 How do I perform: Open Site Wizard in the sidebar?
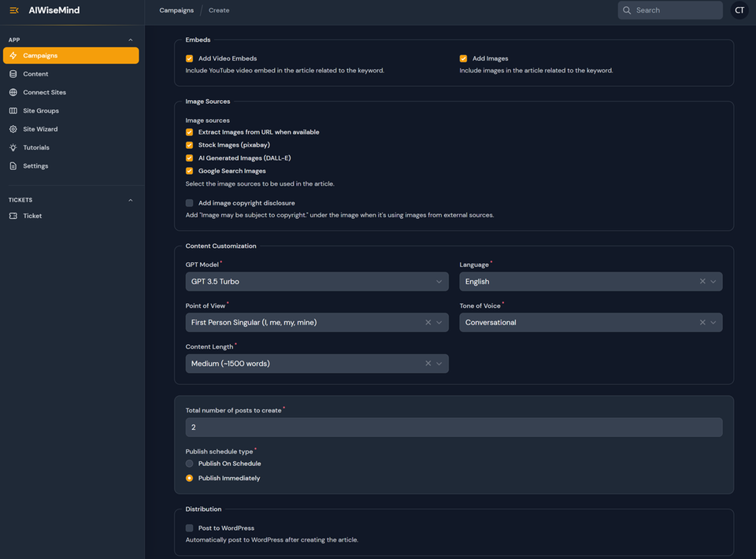[71, 129]
